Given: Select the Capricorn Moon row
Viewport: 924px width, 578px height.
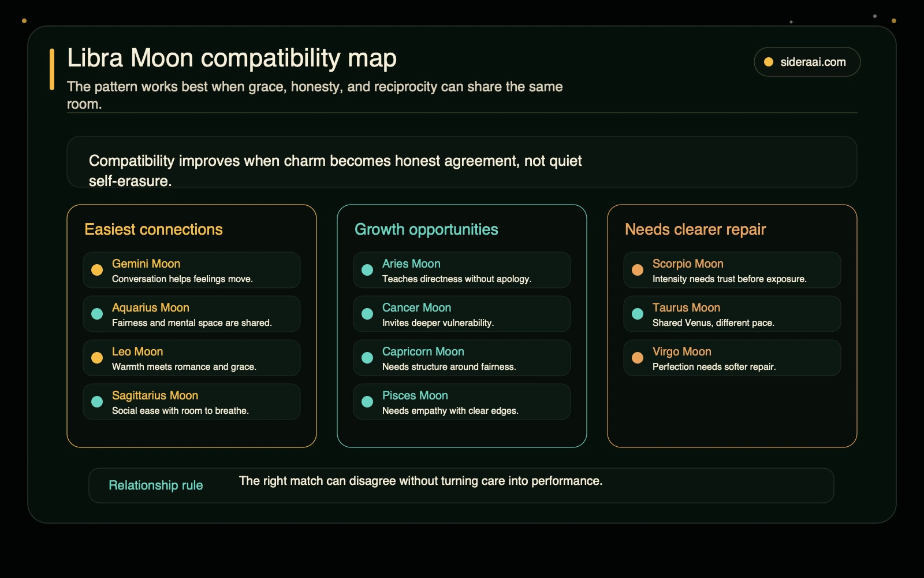Looking at the screenshot, I should 462,358.
